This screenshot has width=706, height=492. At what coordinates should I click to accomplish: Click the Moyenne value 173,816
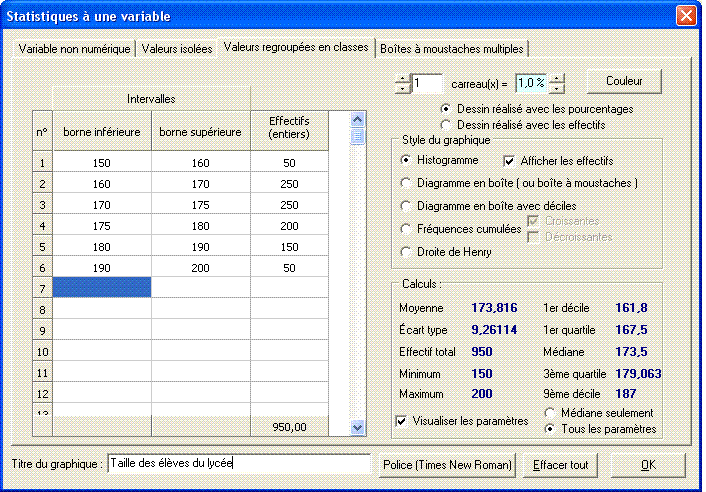coord(494,307)
